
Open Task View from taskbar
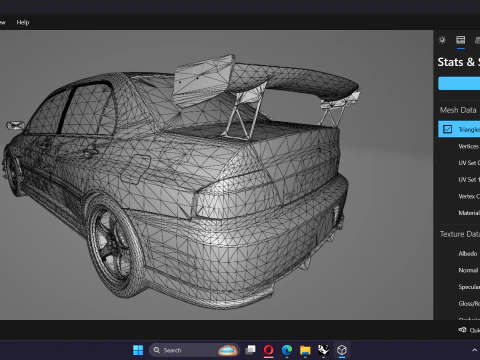pyautogui.click(x=250, y=350)
